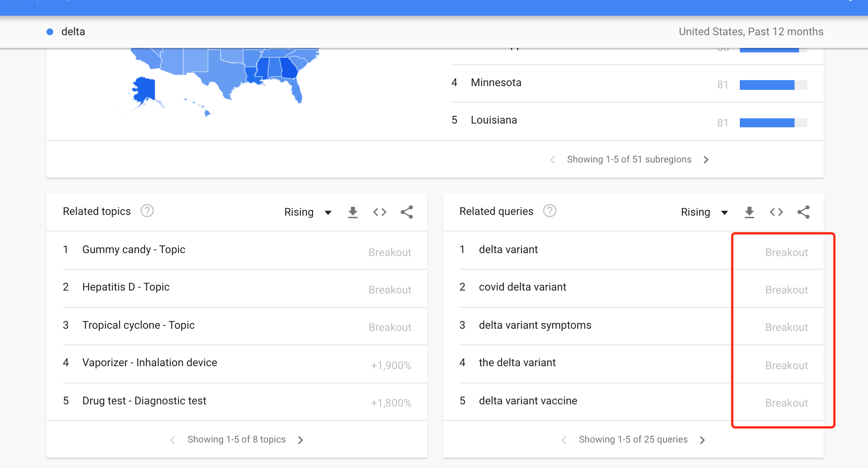This screenshot has width=868, height=468.
Task: Go to next page of subregions
Action: tap(706, 160)
